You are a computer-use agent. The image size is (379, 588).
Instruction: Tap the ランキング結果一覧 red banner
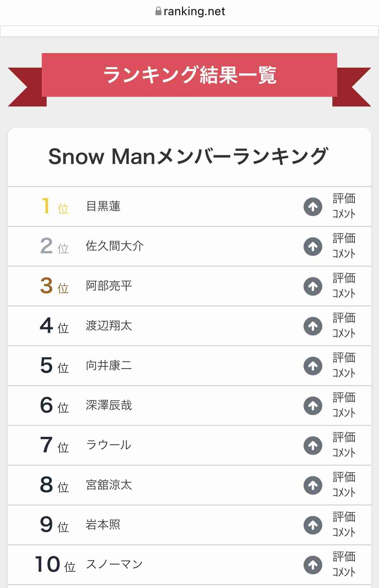point(189,75)
